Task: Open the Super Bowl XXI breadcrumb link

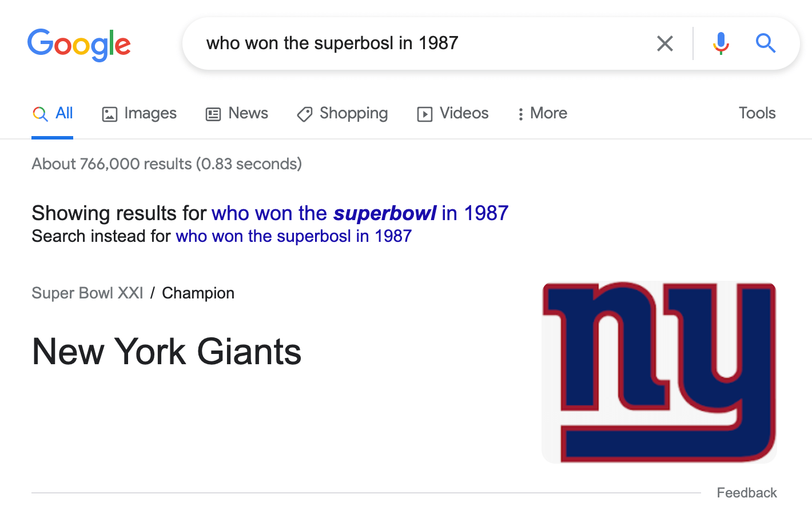Action: pos(87,293)
